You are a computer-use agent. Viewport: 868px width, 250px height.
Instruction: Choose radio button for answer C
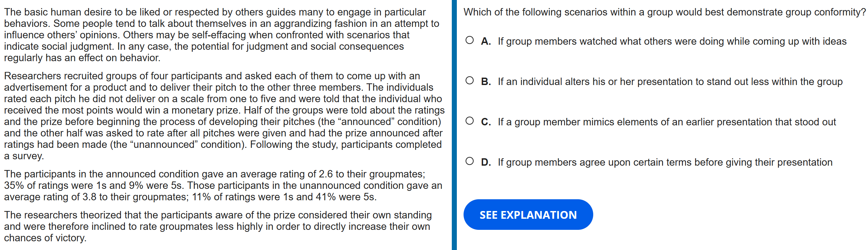tap(469, 121)
